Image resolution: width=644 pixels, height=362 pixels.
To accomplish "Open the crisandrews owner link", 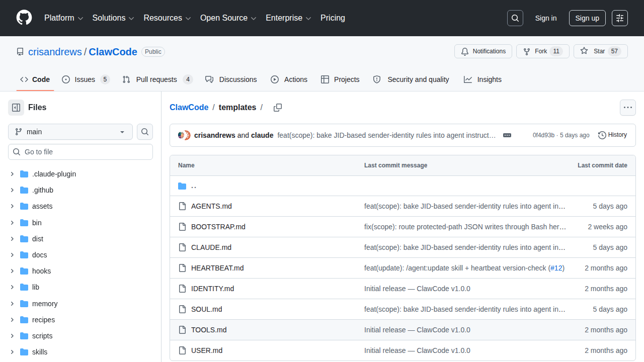I will point(55,52).
